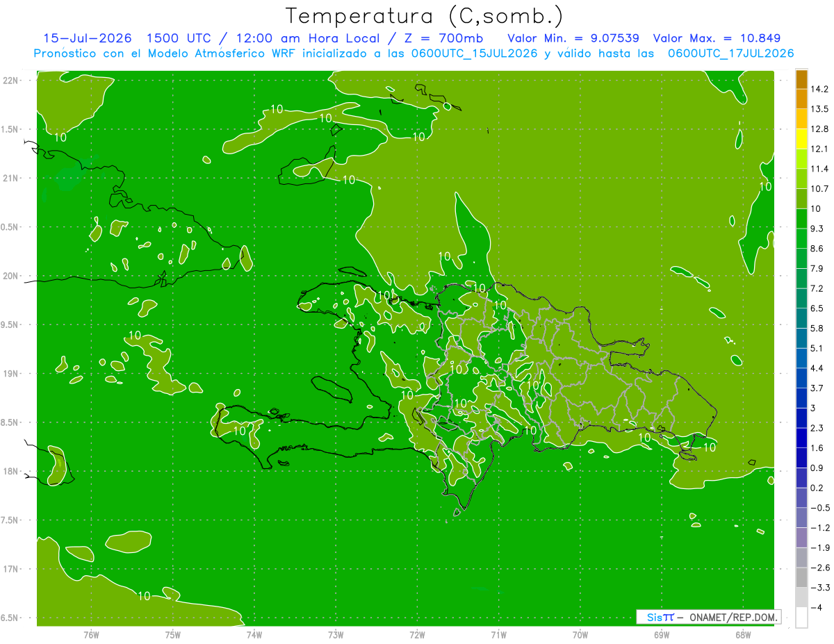Click the white color bar segment below -4

(x=801, y=618)
